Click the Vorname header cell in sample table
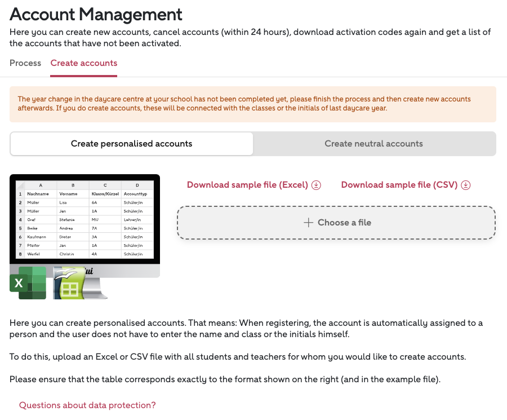The width and height of the screenshot is (507, 420). tap(69, 193)
